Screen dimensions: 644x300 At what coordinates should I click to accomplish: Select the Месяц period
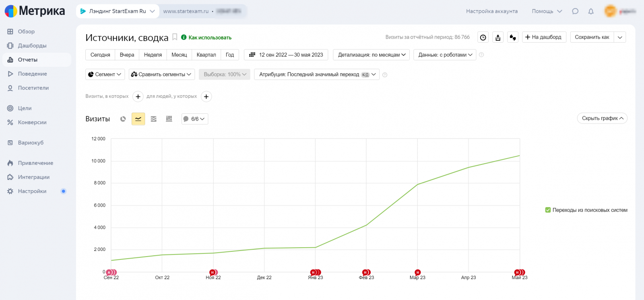click(x=179, y=55)
